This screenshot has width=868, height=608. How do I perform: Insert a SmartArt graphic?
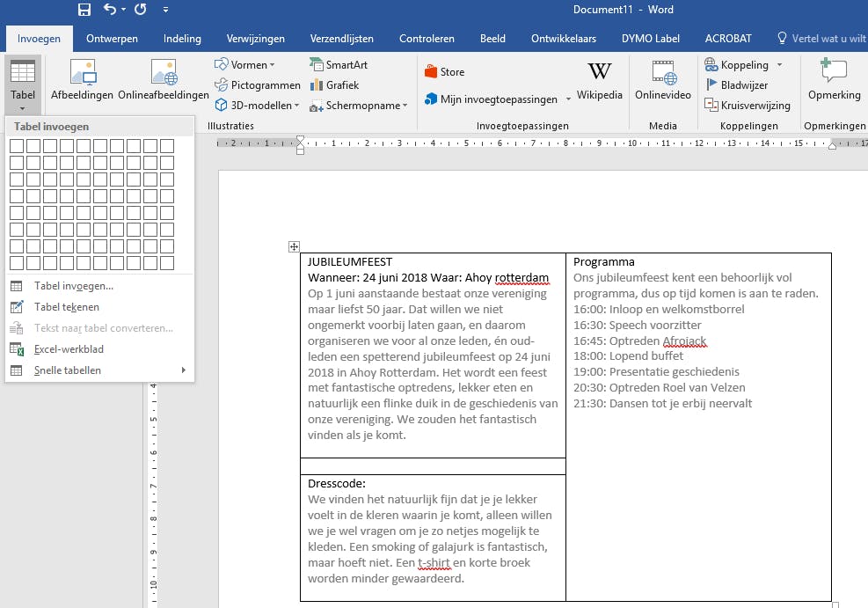(x=339, y=65)
